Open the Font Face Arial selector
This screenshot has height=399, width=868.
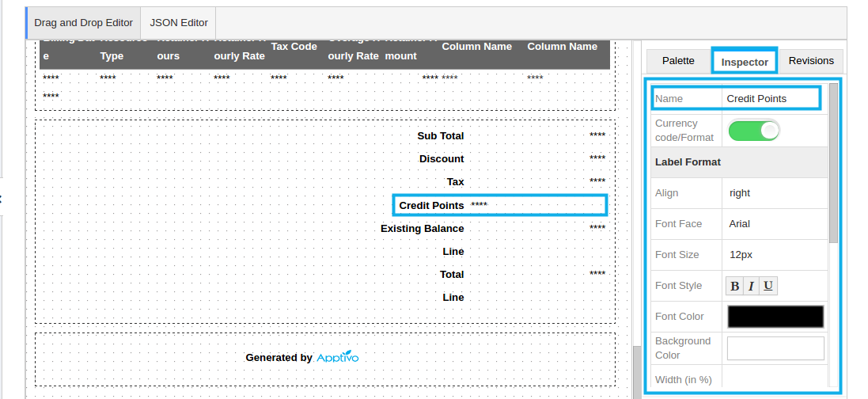(775, 224)
